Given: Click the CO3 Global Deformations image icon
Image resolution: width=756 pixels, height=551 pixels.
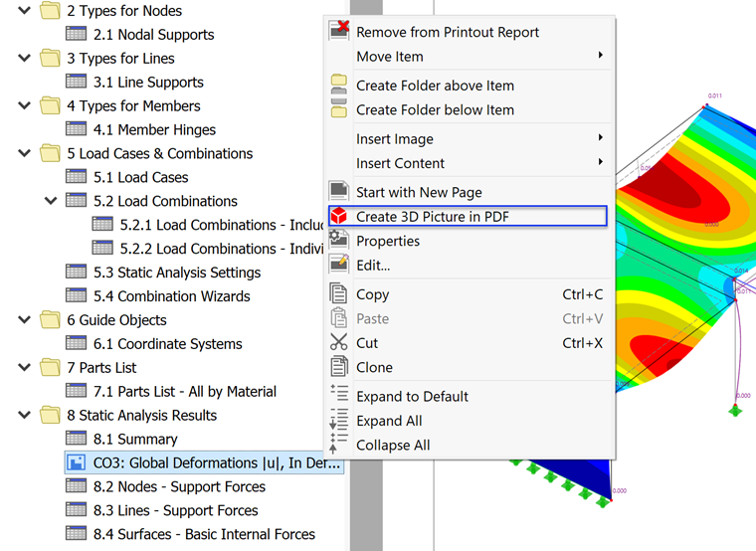Looking at the screenshot, I should click(x=77, y=462).
